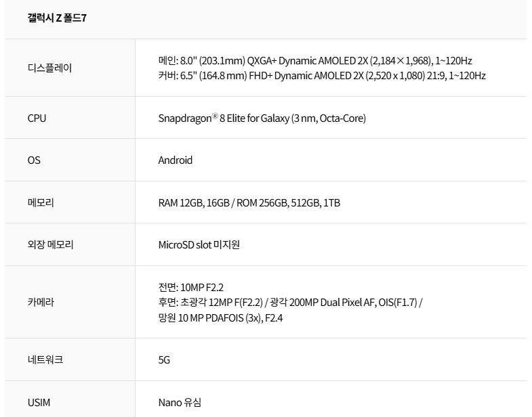Click the Android value text

pyautogui.click(x=175, y=160)
